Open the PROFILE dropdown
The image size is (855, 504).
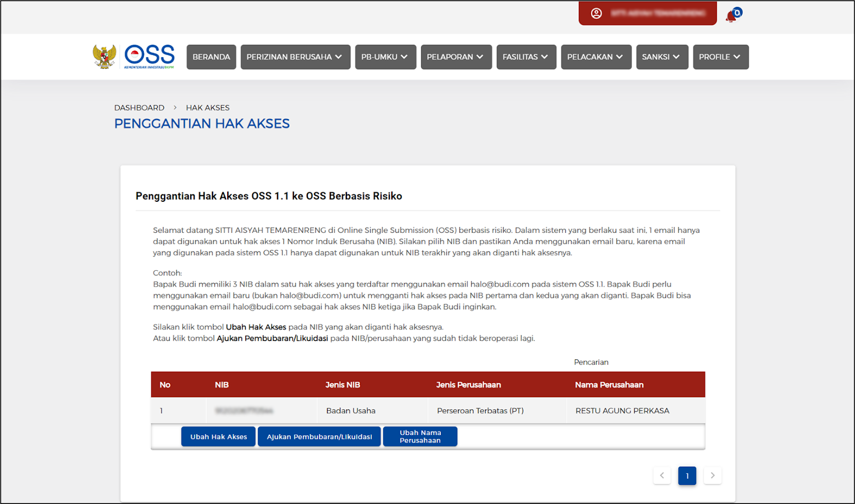(720, 57)
